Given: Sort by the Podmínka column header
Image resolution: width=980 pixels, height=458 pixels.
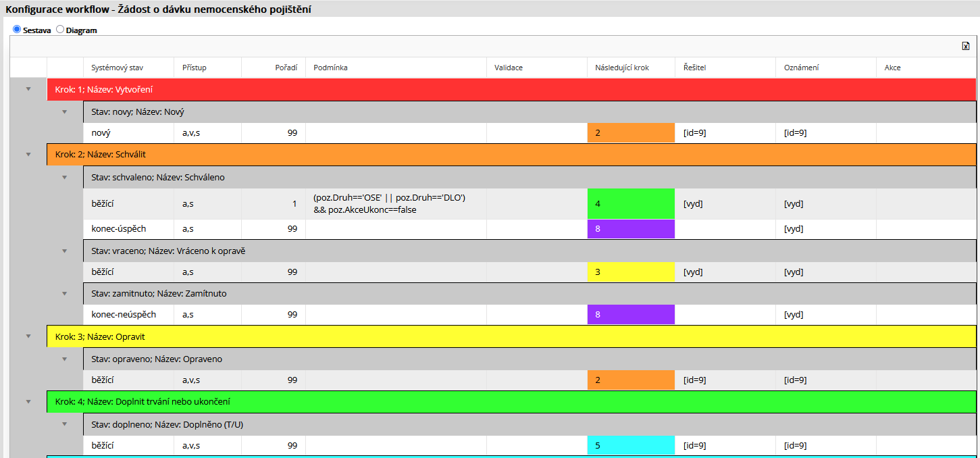Looking at the screenshot, I should [x=396, y=68].
